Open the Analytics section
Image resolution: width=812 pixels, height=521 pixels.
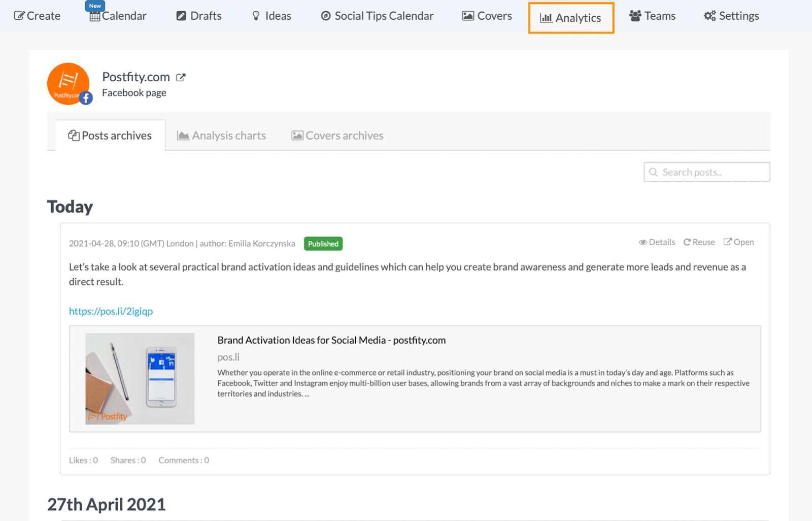pos(571,18)
